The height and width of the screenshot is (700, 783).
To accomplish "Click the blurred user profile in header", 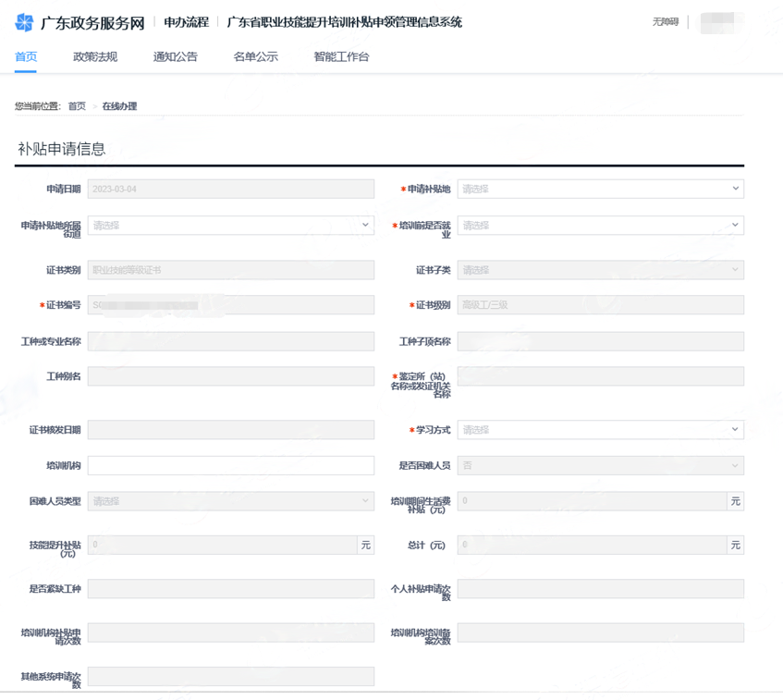I will tap(723, 22).
